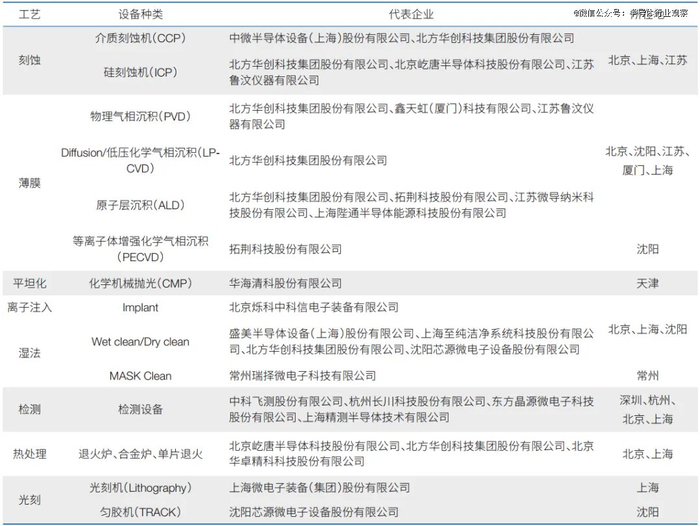Viewport: 700px width, 526px height.
Task: Select the 光刻 process cell
Action: pyautogui.click(x=29, y=500)
